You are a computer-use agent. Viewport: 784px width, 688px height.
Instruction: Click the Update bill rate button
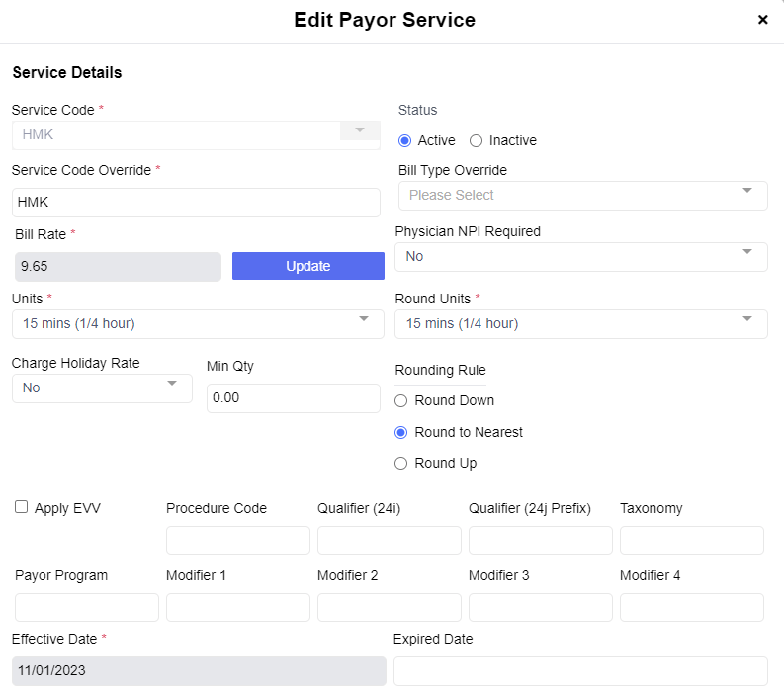[307, 266]
